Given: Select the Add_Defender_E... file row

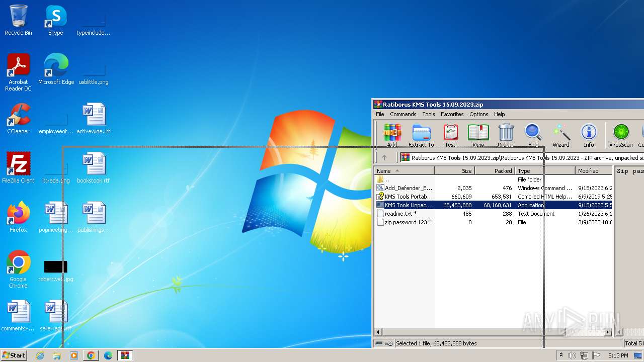Looking at the screenshot, I should pyautogui.click(x=493, y=188).
